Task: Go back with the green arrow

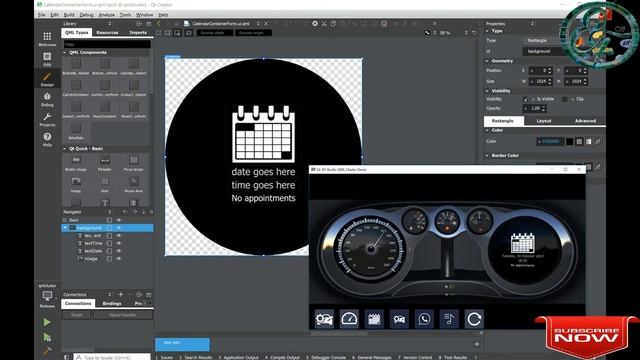Action: tap(159, 24)
